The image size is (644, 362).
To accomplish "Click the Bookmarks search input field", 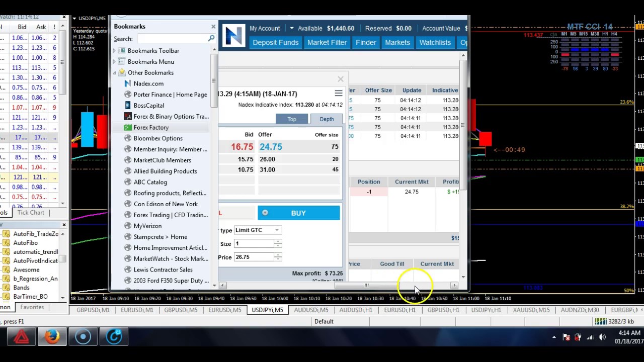I will point(172,39).
